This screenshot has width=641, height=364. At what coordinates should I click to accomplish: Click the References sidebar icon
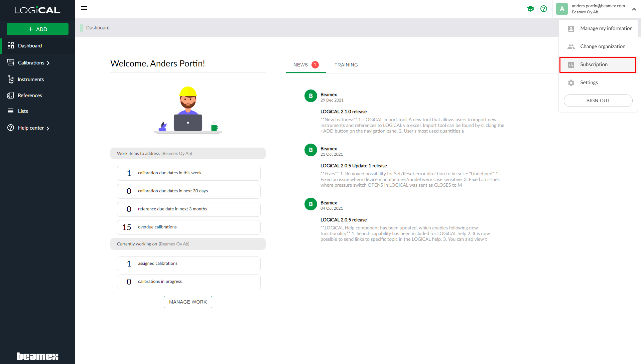coord(11,96)
